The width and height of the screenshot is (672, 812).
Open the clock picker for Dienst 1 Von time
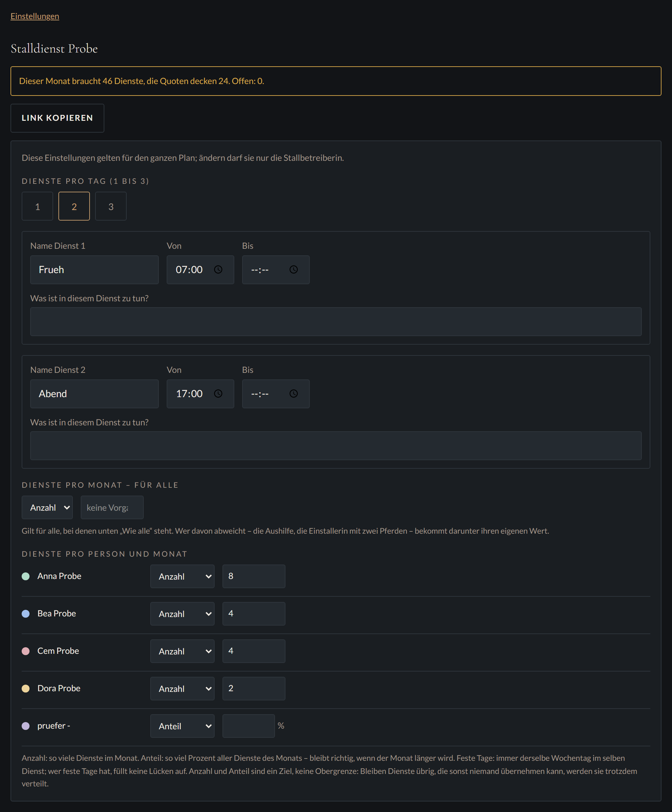[218, 269]
